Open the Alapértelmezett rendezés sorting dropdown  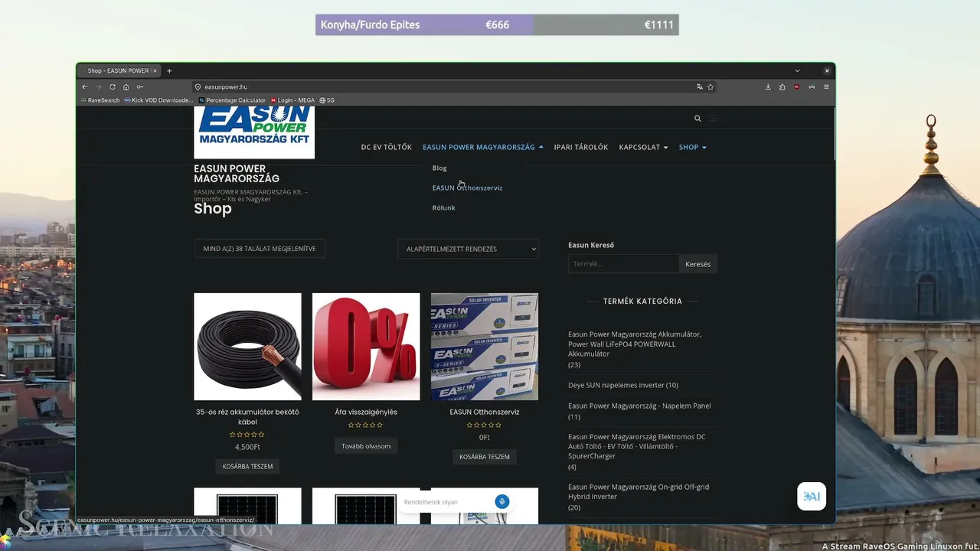(x=468, y=249)
